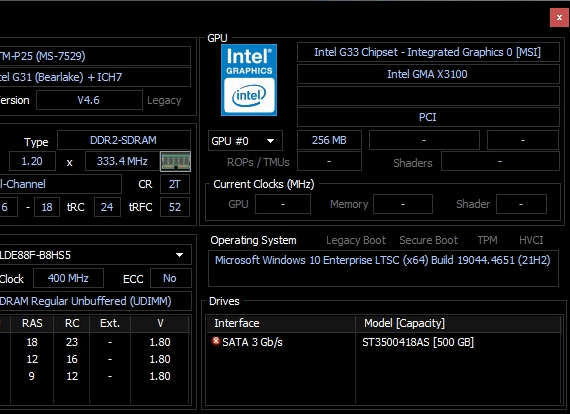This screenshot has height=414, width=570.
Task: Click the G31 (Bearlake) + ICH7 chipset field
Action: point(95,77)
